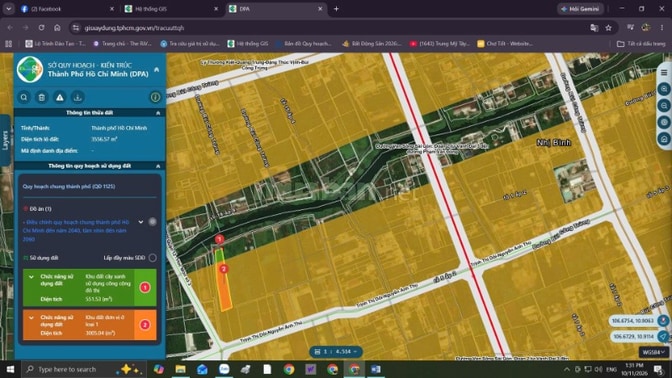Expand the planning project chevron dropdown

click(x=141, y=222)
